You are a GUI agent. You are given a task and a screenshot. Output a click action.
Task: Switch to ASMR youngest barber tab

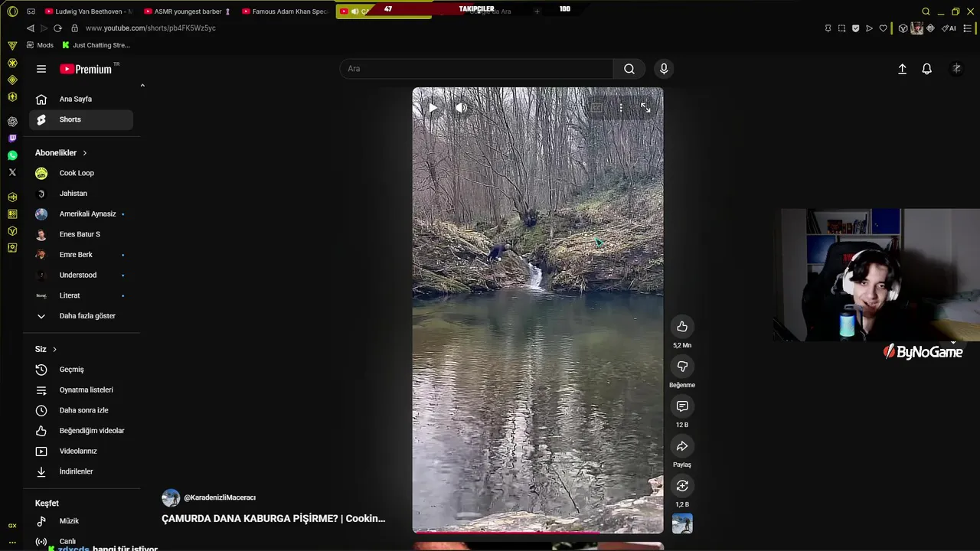click(x=188, y=11)
